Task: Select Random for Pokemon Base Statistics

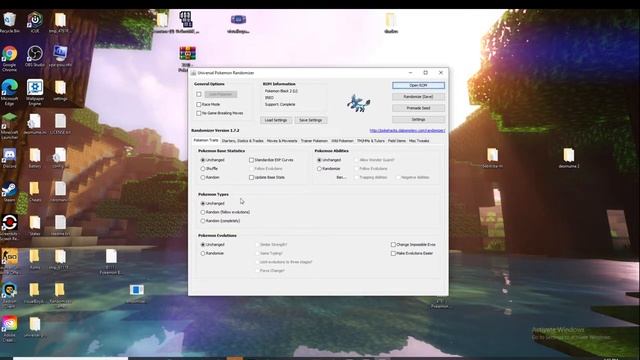Action: click(x=203, y=178)
